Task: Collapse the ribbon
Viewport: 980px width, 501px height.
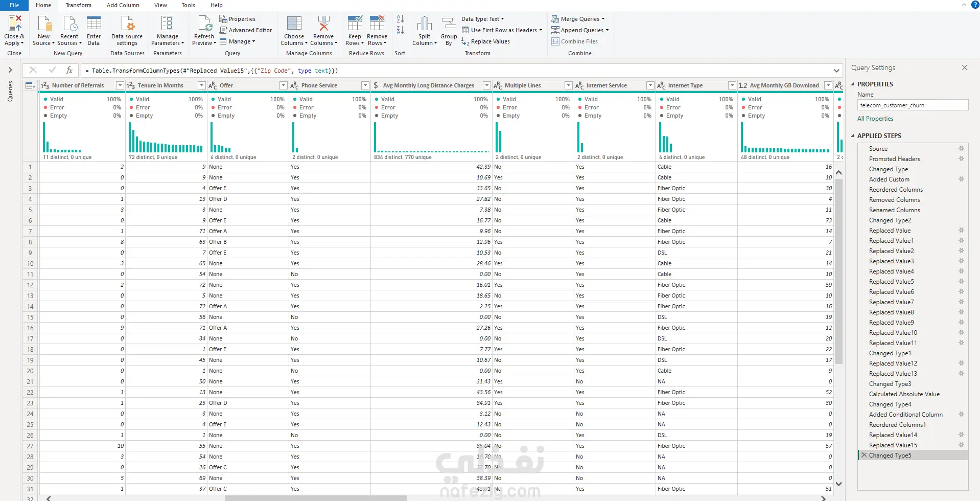Action: (964, 5)
